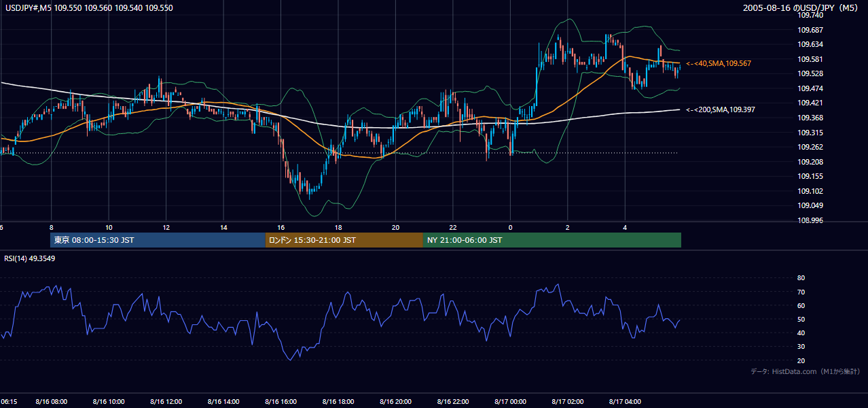Click the time label 8/16 14:00
This screenshot has height=408, width=868.
pos(223,402)
